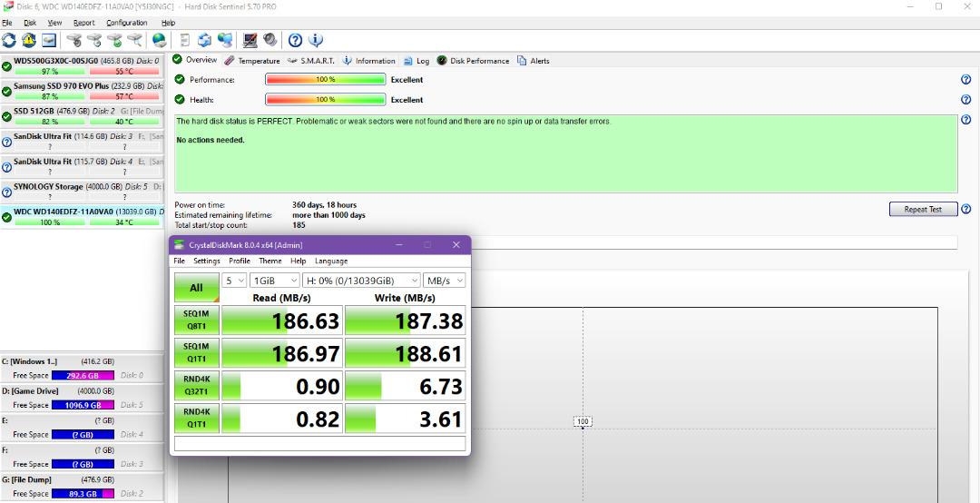
Task: Click the help icon next to Repeat Test
Action: [x=965, y=209]
